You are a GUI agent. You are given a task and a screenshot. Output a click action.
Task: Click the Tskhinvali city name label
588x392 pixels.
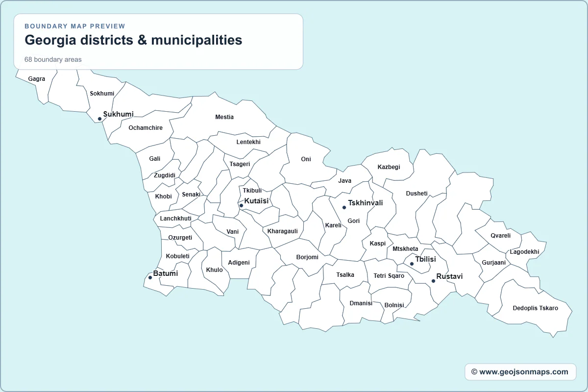[x=366, y=203]
